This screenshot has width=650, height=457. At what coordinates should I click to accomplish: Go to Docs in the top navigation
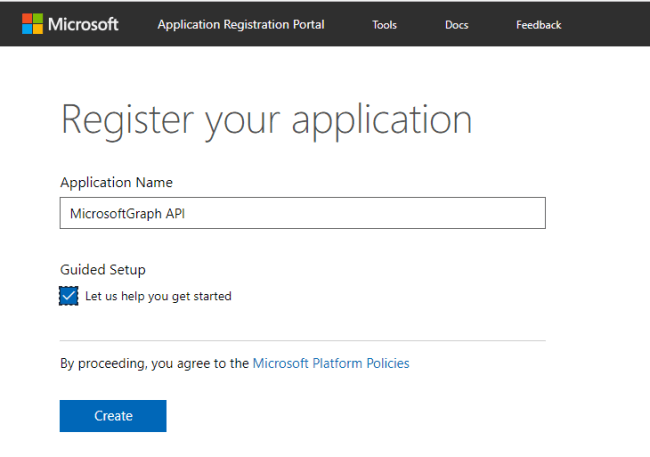tap(456, 25)
